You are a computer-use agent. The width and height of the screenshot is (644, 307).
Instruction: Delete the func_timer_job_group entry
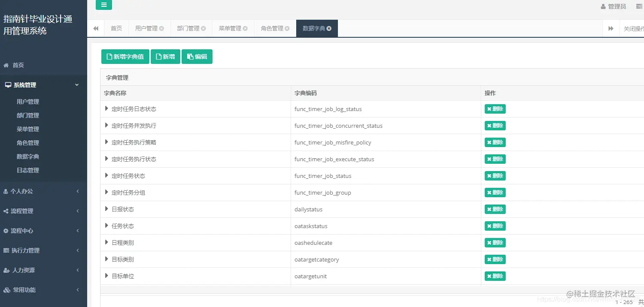(495, 193)
